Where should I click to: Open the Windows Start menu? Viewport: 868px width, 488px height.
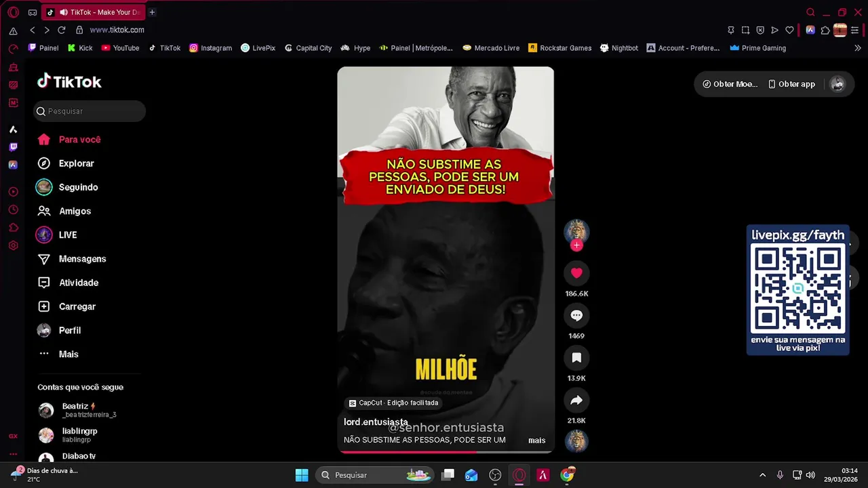click(302, 475)
